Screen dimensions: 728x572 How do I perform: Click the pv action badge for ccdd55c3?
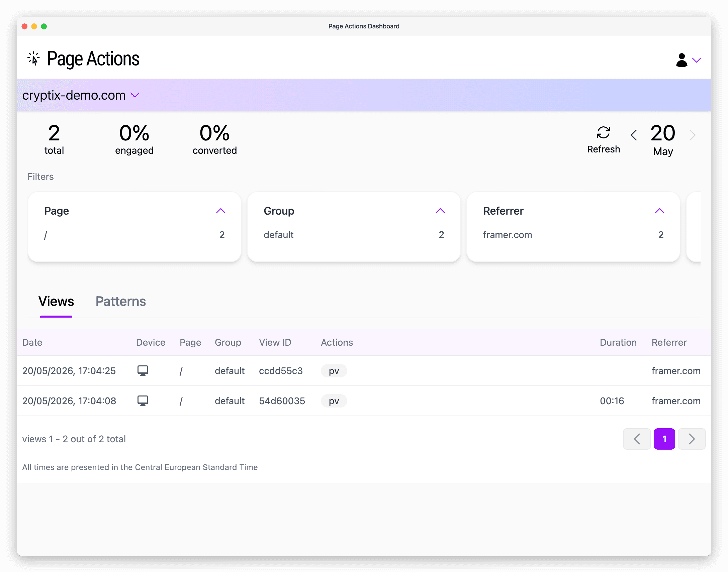point(334,371)
